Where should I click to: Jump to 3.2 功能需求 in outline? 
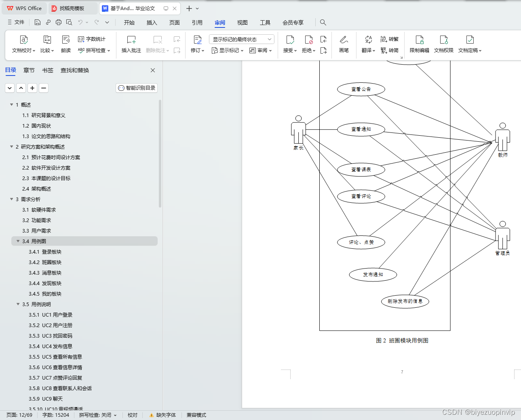click(x=36, y=220)
